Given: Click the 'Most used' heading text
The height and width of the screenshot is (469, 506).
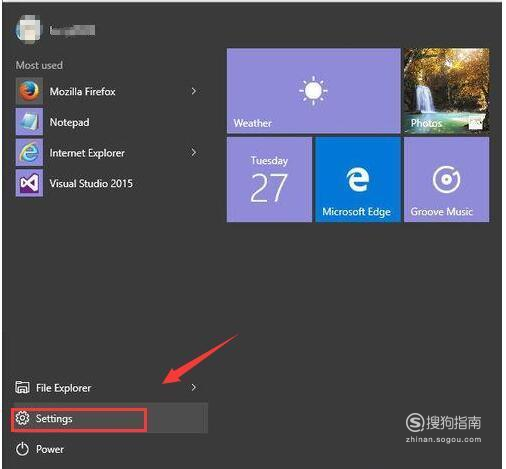Looking at the screenshot, I should click(39, 65).
